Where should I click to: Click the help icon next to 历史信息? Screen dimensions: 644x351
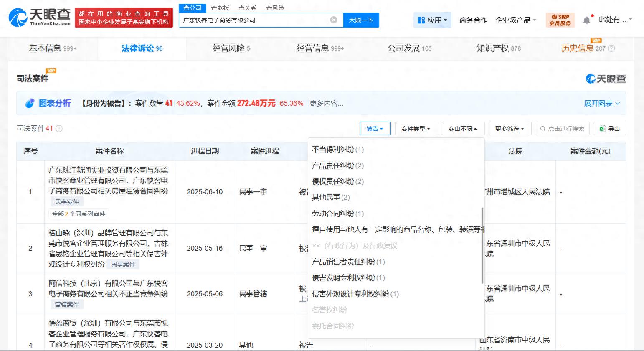(611, 48)
